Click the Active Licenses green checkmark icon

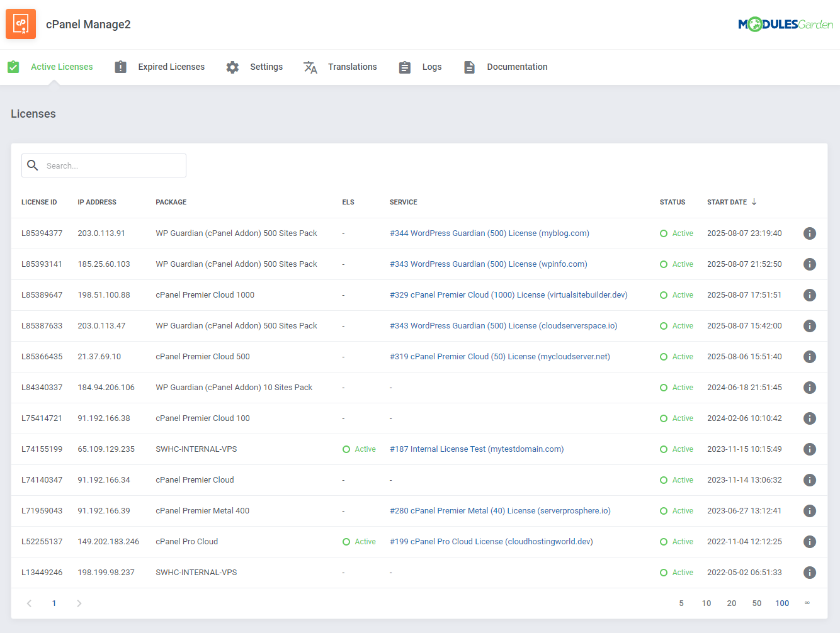tap(13, 67)
